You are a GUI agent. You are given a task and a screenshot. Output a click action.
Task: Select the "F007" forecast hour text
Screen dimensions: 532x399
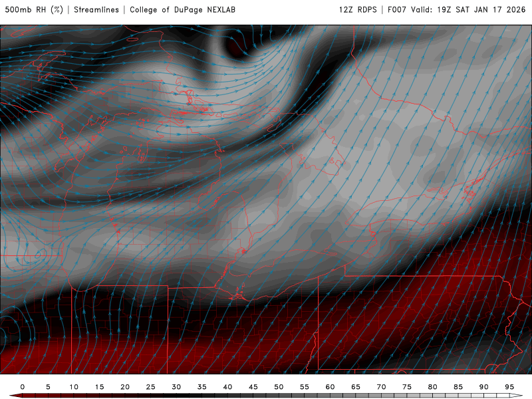(x=396, y=10)
